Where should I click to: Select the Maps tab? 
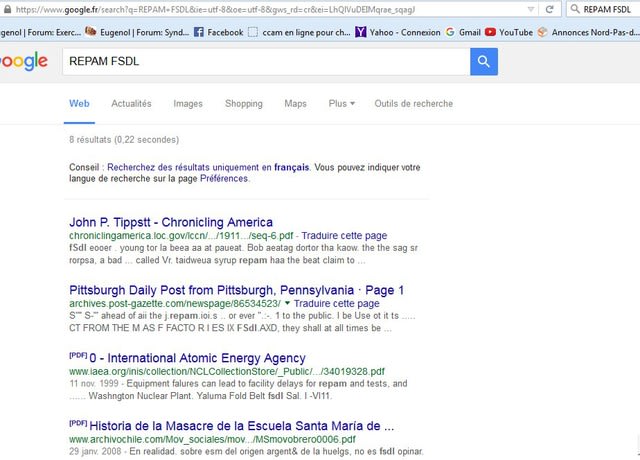(x=295, y=103)
